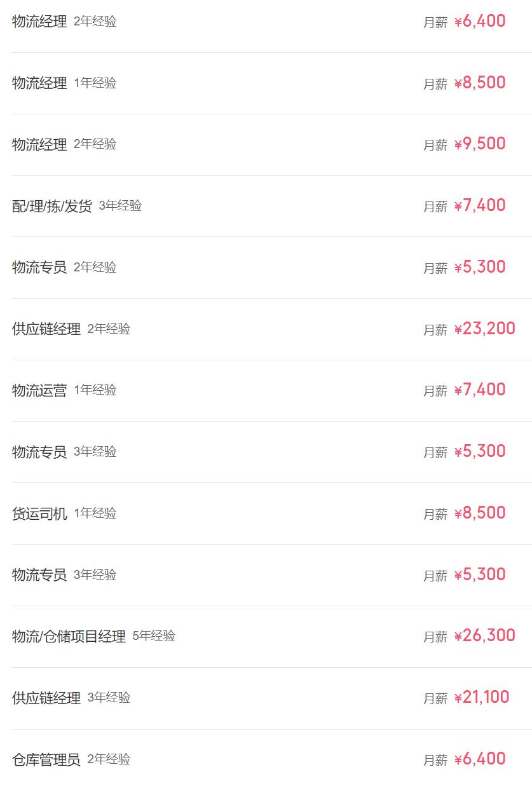
Task: Click the ¥9,500 salary amount
Action: (x=480, y=144)
